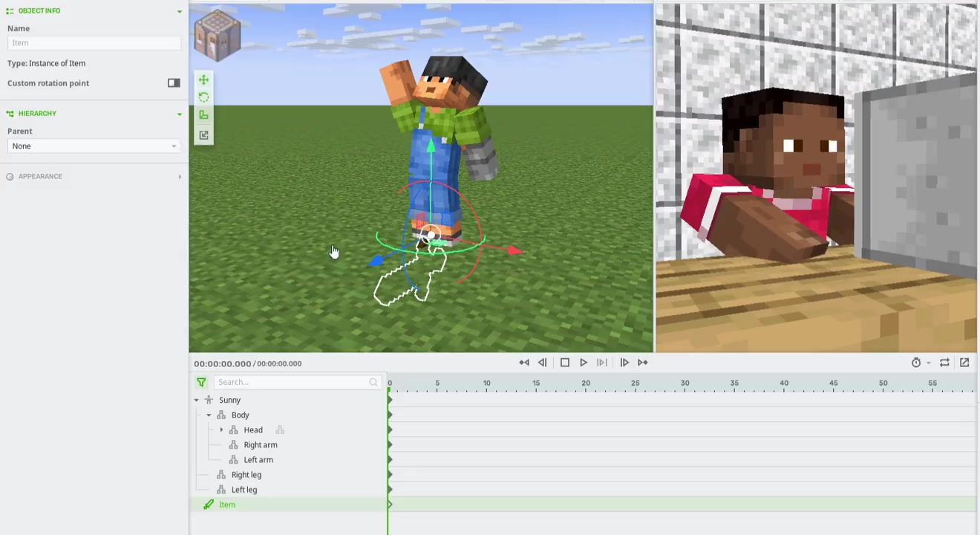This screenshot has height=535, width=980.
Task: Toggle the Custom rotation point switch
Action: click(174, 83)
